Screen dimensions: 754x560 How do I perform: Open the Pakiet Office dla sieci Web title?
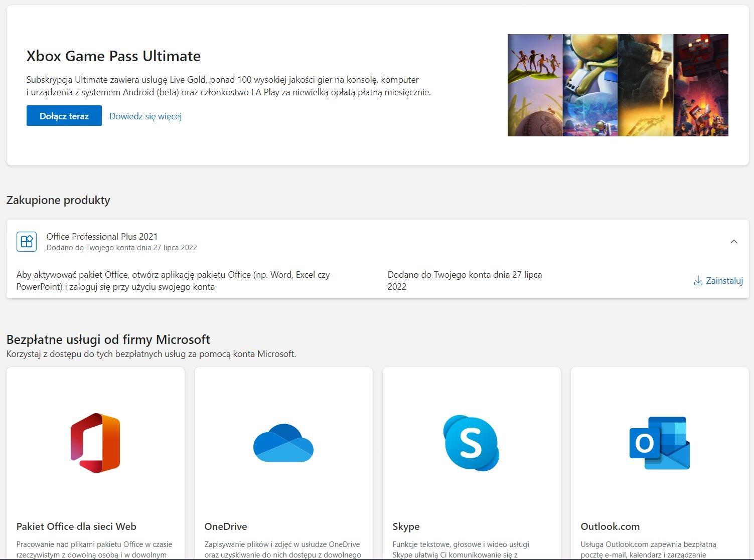[76, 526]
